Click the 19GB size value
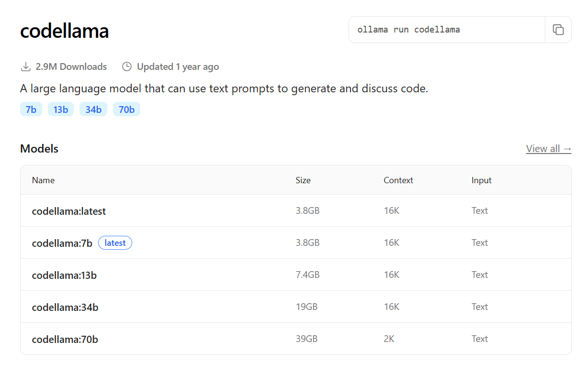The image size is (588, 385). click(x=306, y=307)
